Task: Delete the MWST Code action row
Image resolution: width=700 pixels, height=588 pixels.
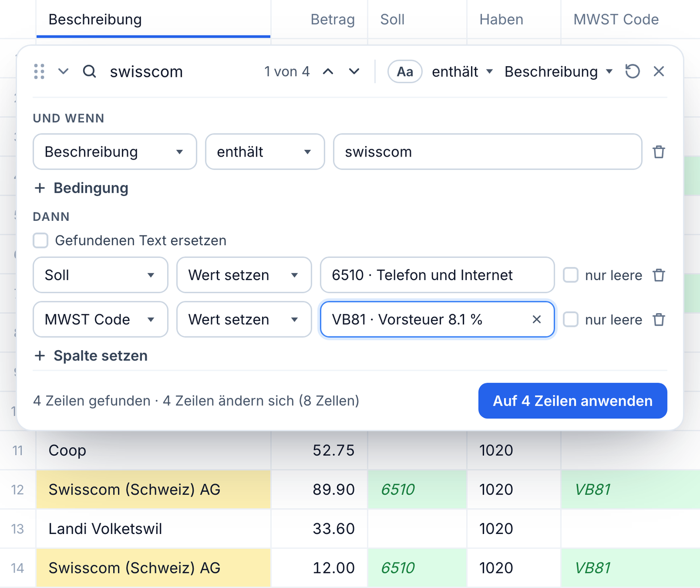Action: coord(659,320)
